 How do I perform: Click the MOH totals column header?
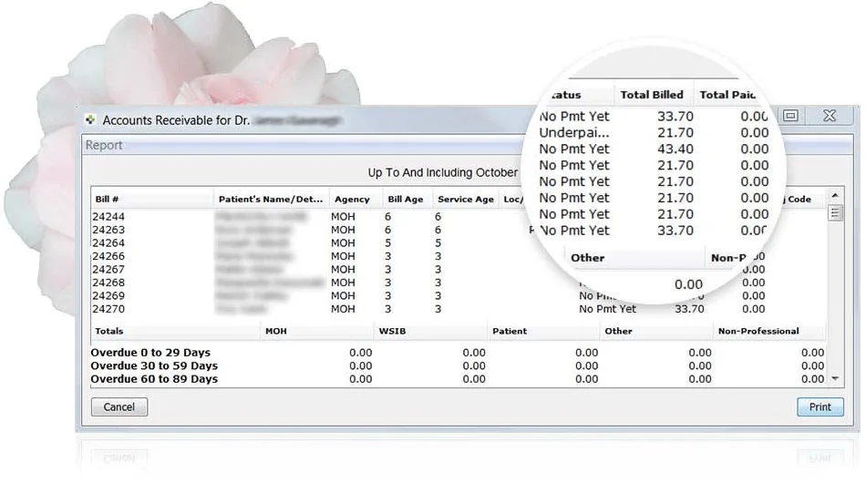pyautogui.click(x=317, y=331)
